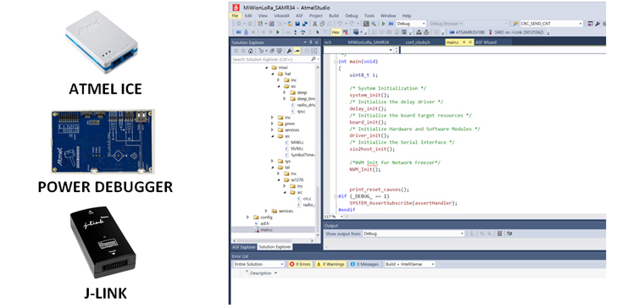Image resolution: width=644 pixels, height=308 pixels.
Task: Collapse the sx1276 folder
Action: coord(279,179)
